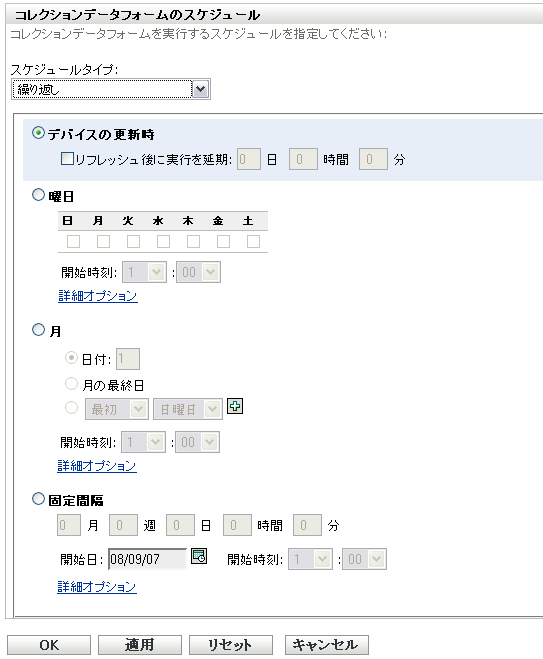Select the 曜日 radio button
The width and height of the screenshot is (543, 659).
(x=38, y=195)
